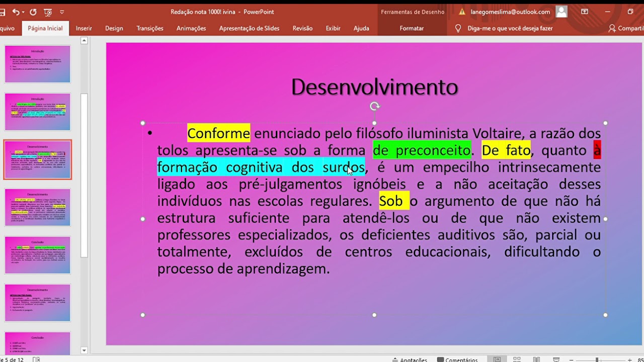This screenshot has height=362, width=644.
Task: Click the red highlighted letter à
Action: [597, 150]
